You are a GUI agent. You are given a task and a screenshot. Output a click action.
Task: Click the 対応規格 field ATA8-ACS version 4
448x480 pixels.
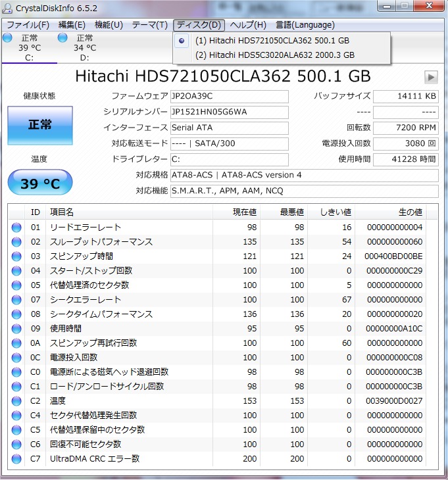(x=305, y=175)
